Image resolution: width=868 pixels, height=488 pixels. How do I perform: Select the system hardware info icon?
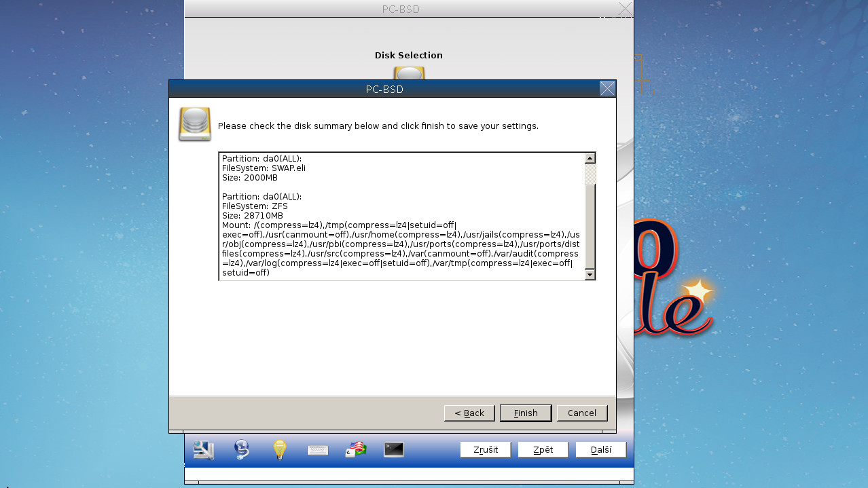[x=203, y=449]
